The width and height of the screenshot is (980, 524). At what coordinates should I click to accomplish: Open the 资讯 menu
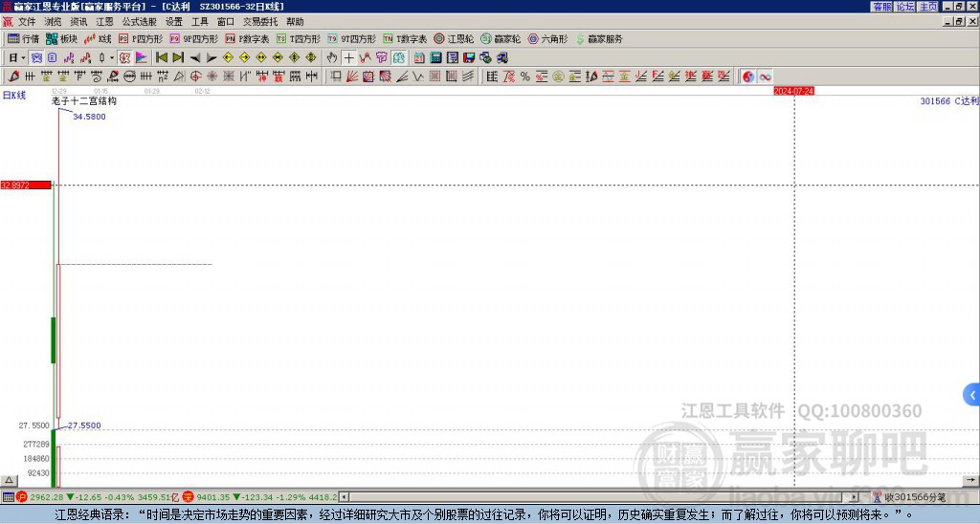pyautogui.click(x=78, y=22)
